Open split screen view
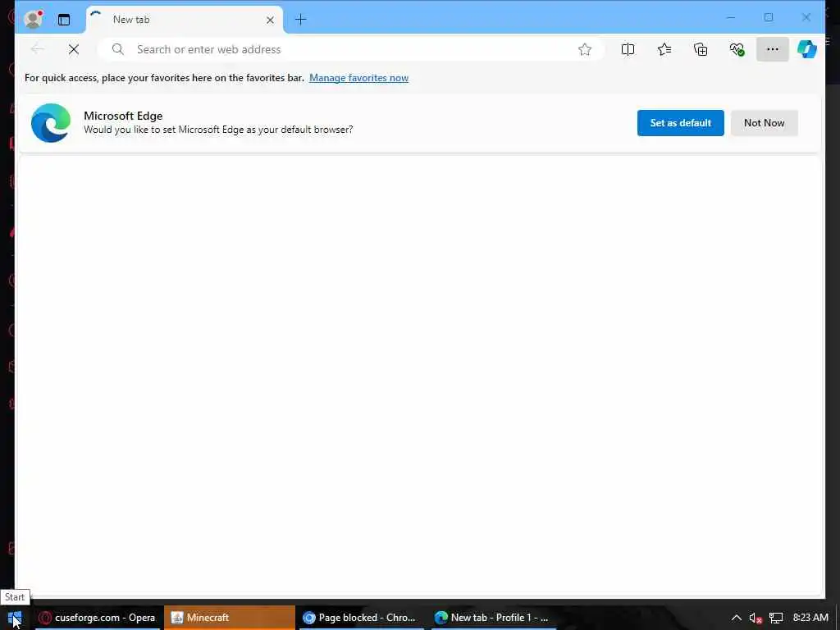Viewport: 840px width, 630px height. click(x=628, y=49)
